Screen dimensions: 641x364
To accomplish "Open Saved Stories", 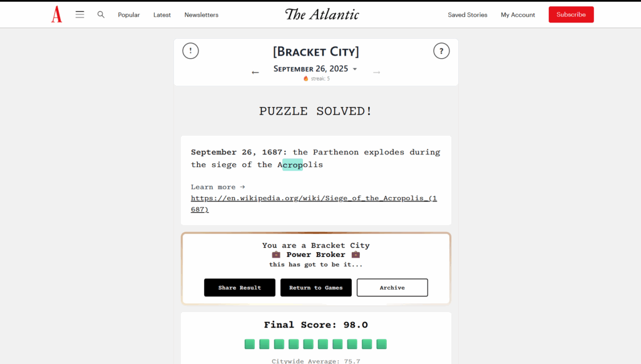I will [468, 14].
